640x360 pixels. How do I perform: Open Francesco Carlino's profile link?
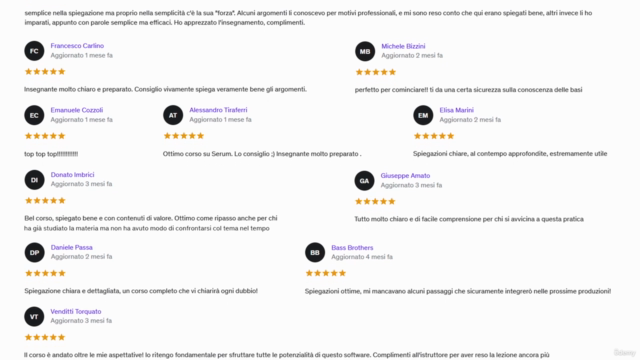[x=77, y=46]
